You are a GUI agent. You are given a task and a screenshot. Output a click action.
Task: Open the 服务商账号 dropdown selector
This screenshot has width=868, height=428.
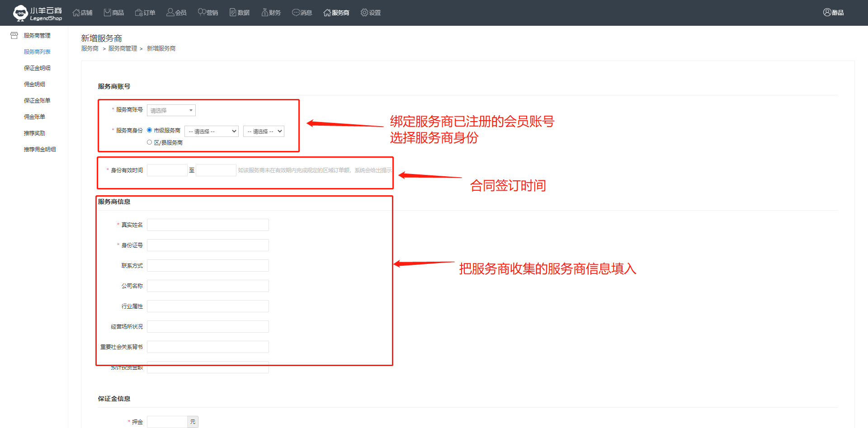pyautogui.click(x=171, y=110)
